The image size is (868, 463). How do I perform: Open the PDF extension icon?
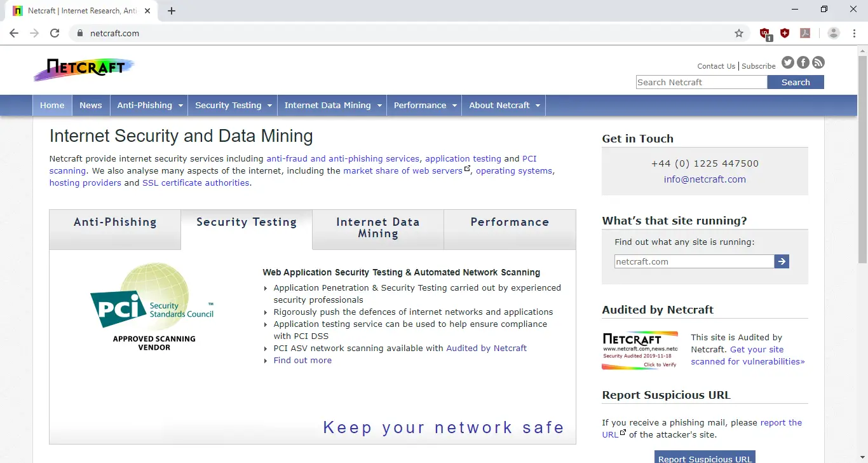[805, 33]
